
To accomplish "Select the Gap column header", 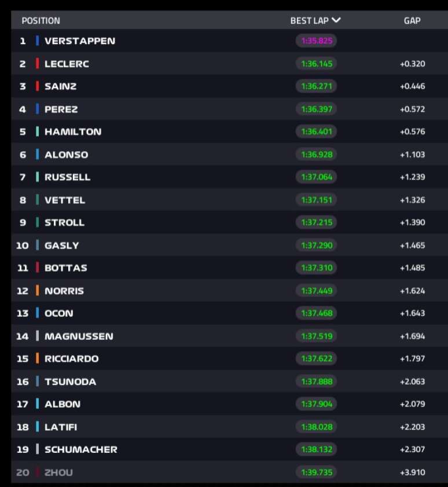I will click(412, 21).
